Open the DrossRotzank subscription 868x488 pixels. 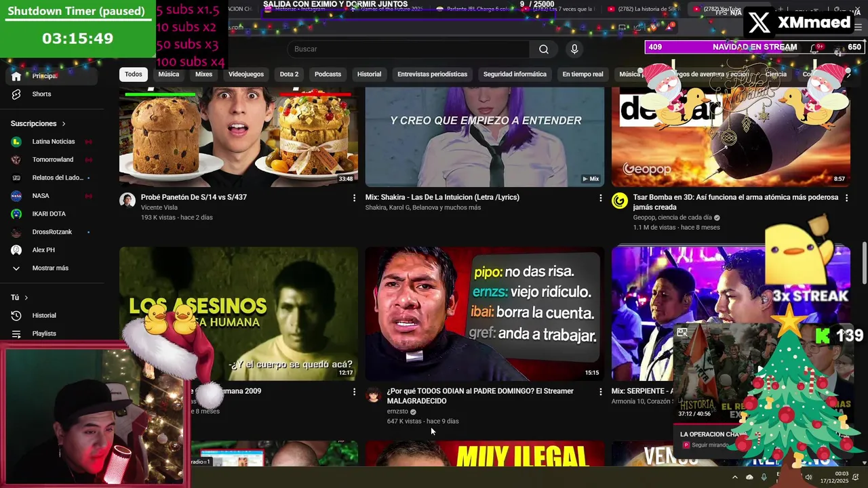coord(52,232)
